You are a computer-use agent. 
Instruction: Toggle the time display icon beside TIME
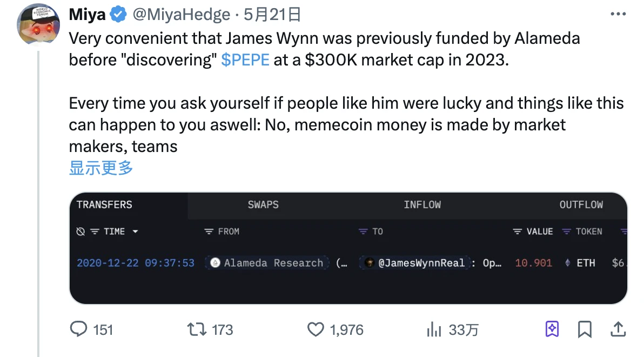81,232
